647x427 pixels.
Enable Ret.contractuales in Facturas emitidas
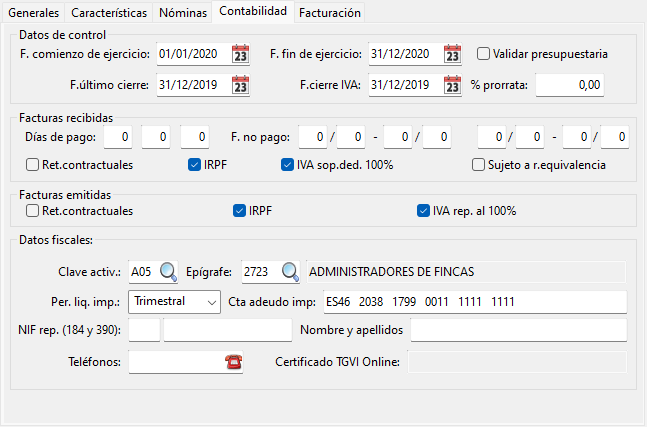point(32,211)
